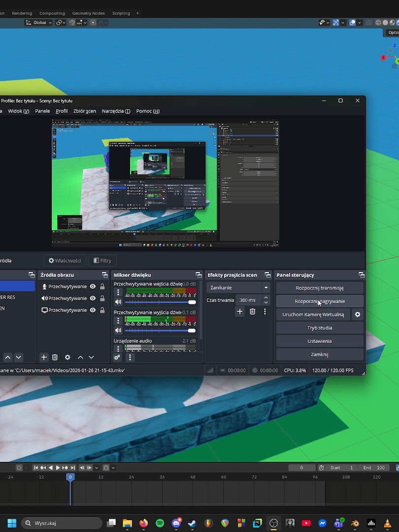Open virtual camera settings gear
This screenshot has width=399, height=532.
click(357, 314)
